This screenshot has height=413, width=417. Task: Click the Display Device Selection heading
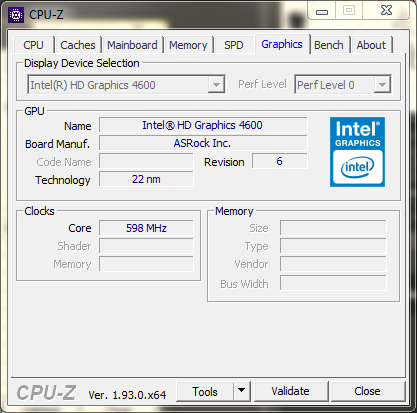pyautogui.click(x=82, y=63)
